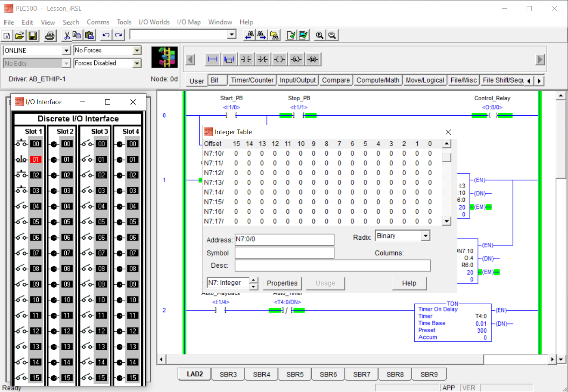Switch to the Compare instruction tab
The width and height of the screenshot is (568, 392).
tap(336, 80)
